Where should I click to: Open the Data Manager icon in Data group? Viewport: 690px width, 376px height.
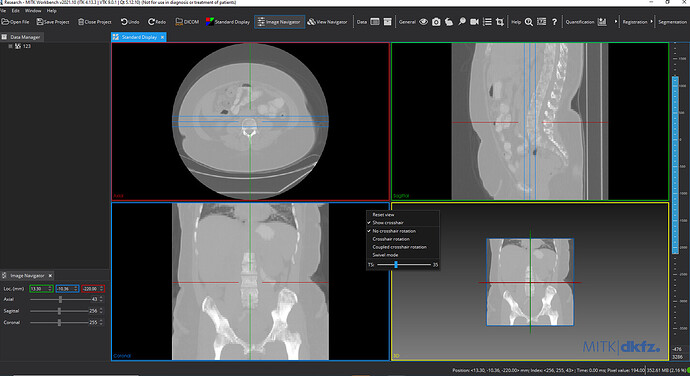tap(375, 22)
